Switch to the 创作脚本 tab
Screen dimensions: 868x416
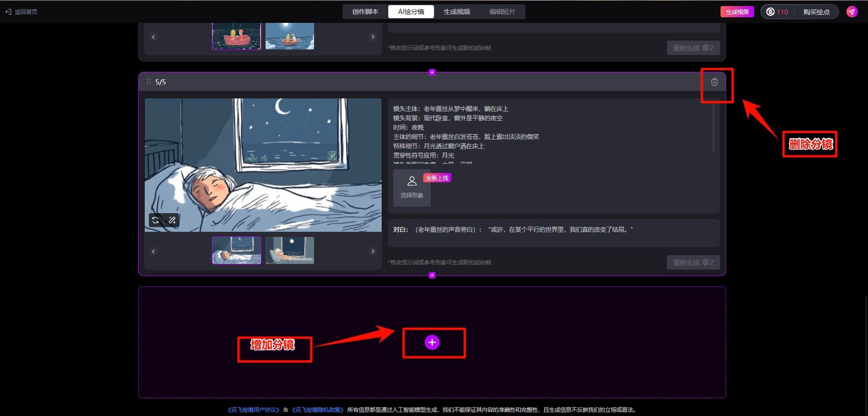click(x=365, y=12)
